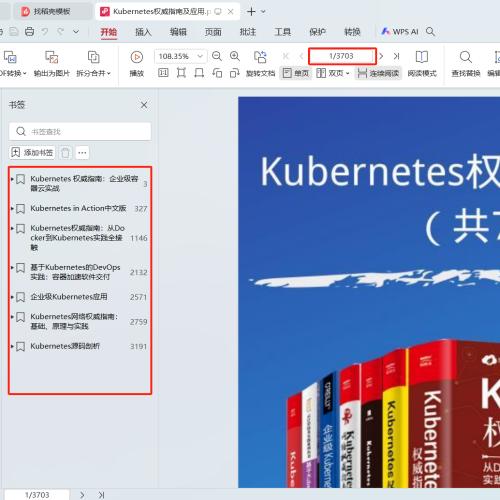Open the 批注 ribbon tab
Screen dimensions: 500x500
coord(248,32)
